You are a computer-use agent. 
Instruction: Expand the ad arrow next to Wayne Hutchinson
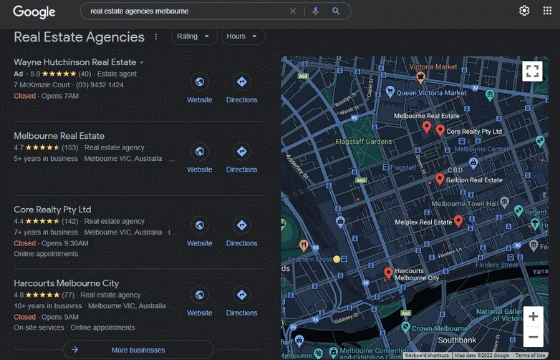click(142, 63)
